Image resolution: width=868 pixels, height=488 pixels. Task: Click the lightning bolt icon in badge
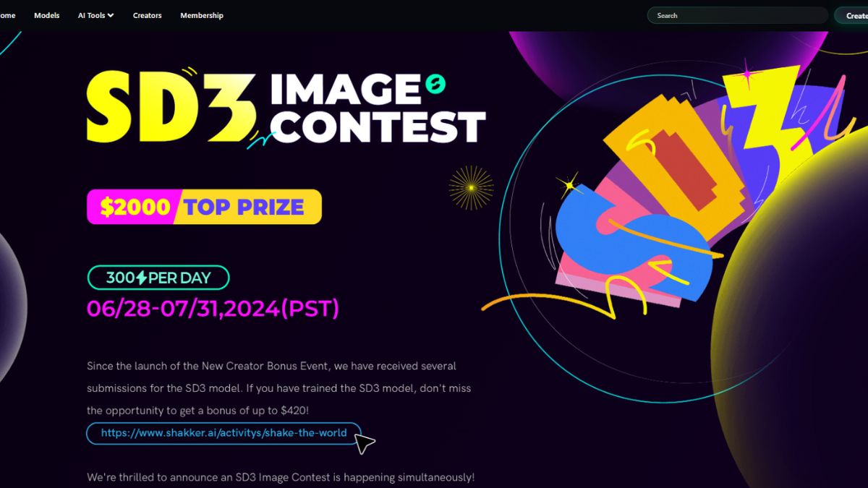[x=142, y=278]
